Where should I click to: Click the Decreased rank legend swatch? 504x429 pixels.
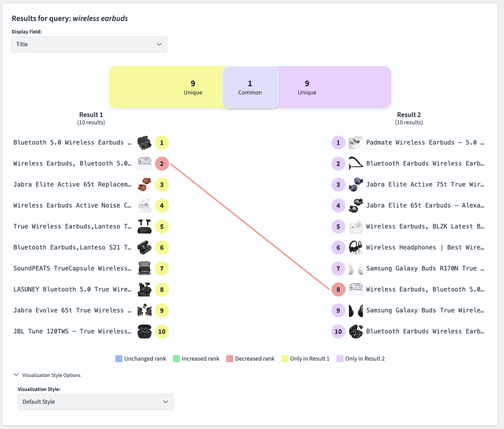tap(230, 359)
